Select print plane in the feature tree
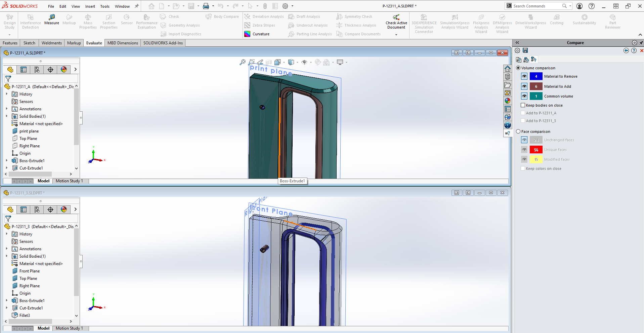Viewport: 644px width, 333px height. [29, 131]
